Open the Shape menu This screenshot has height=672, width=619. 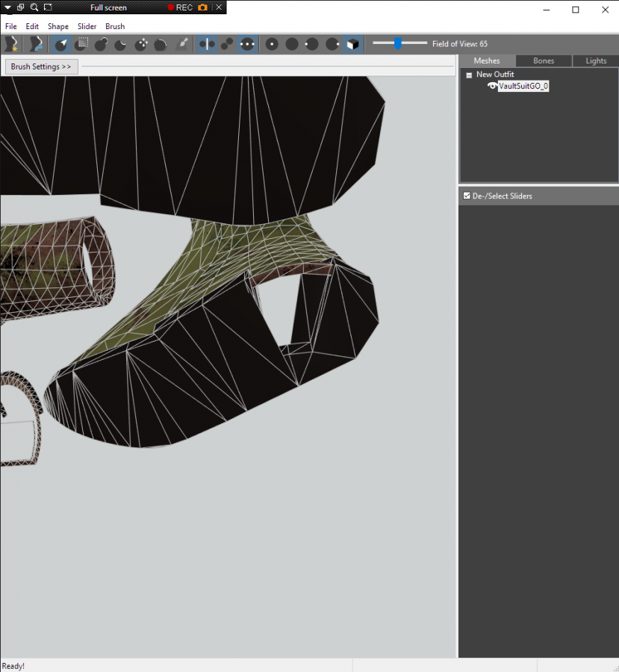coord(58,26)
